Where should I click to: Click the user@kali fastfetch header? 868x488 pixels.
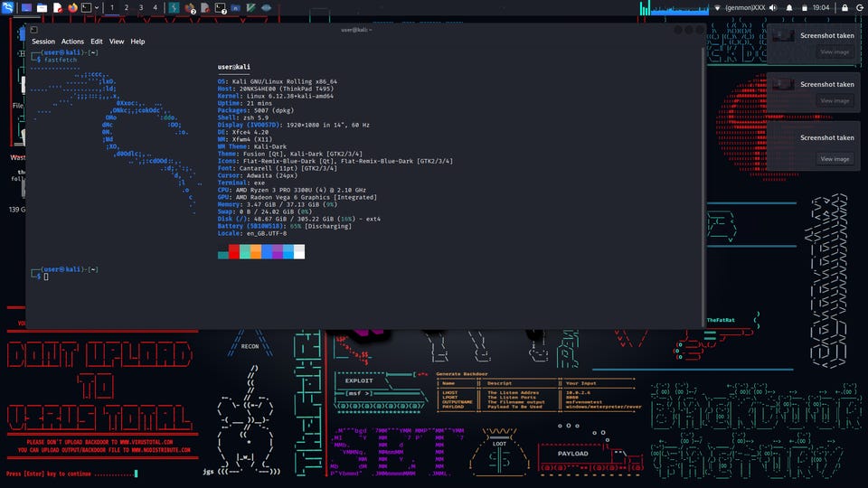(233, 67)
